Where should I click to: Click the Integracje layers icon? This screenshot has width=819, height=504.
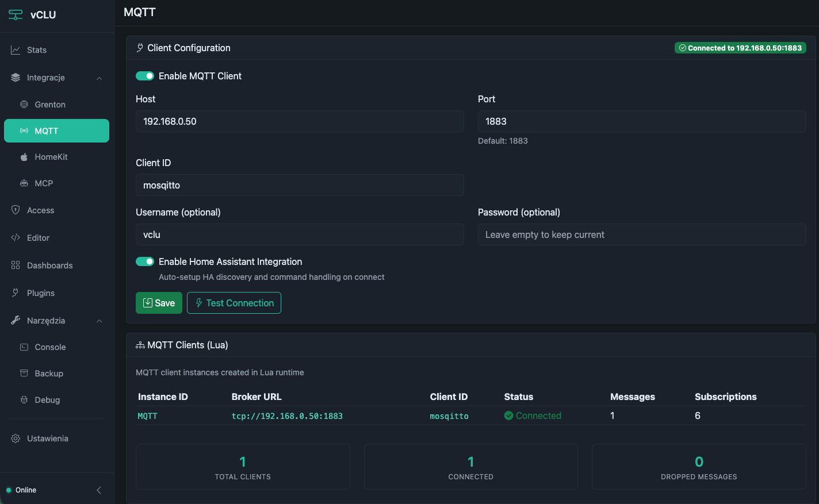click(x=16, y=78)
